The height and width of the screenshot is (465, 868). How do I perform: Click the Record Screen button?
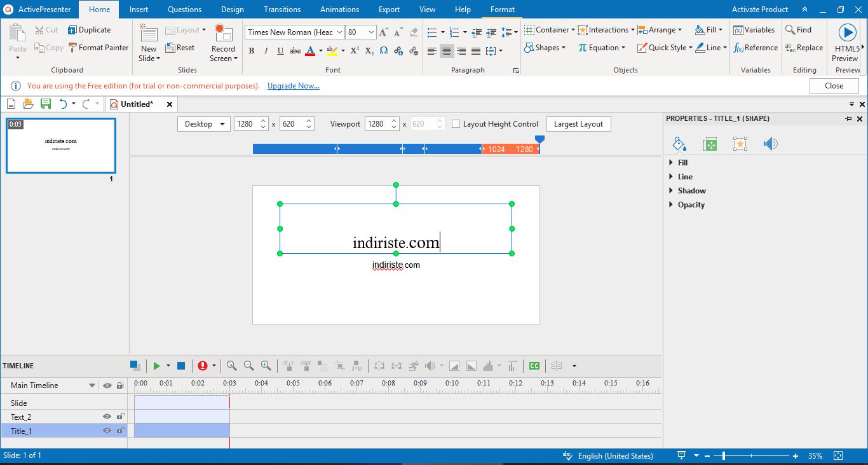pos(224,44)
